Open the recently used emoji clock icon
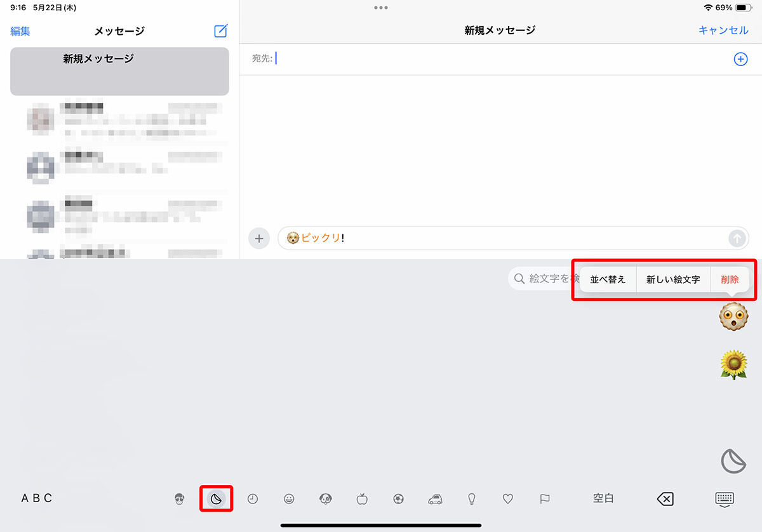Screen dimensions: 762x532 pos(253,499)
